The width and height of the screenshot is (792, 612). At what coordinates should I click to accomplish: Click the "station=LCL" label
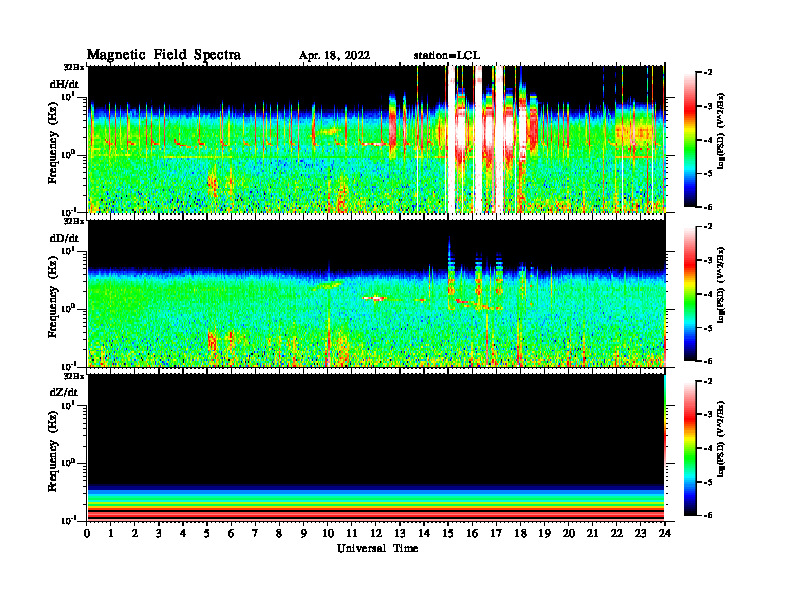[x=447, y=56]
